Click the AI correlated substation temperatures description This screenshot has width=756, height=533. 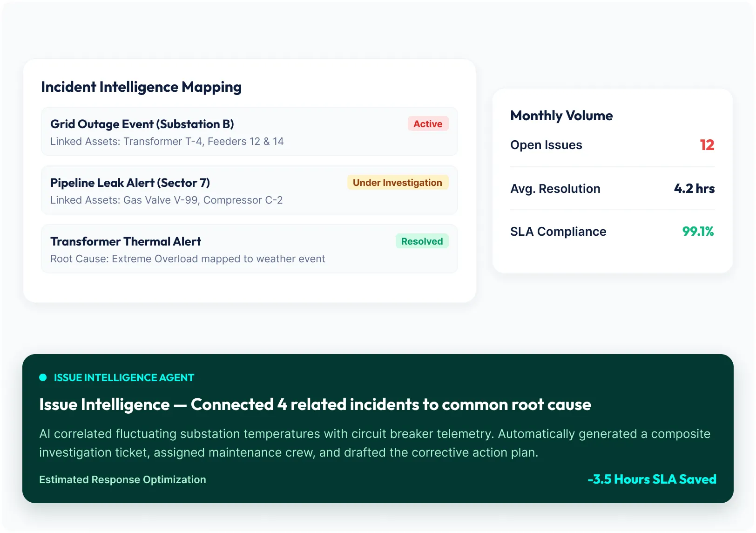pyautogui.click(x=375, y=443)
